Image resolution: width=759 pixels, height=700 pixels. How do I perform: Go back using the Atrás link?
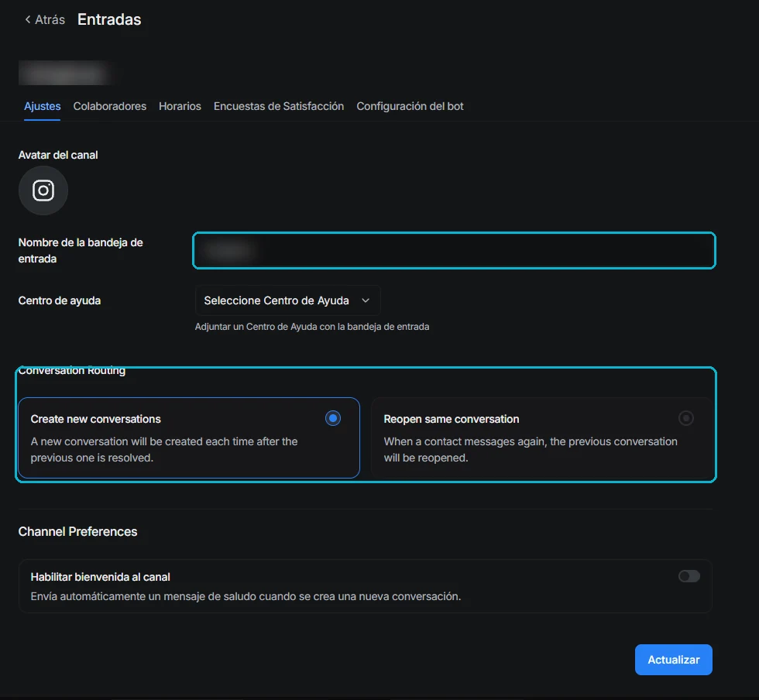coord(45,19)
